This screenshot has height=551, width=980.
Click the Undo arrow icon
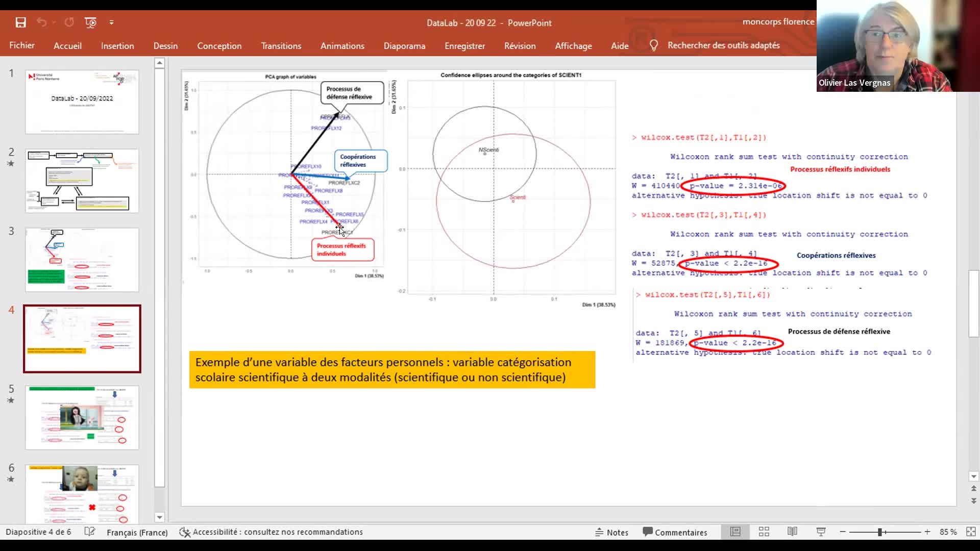41,22
